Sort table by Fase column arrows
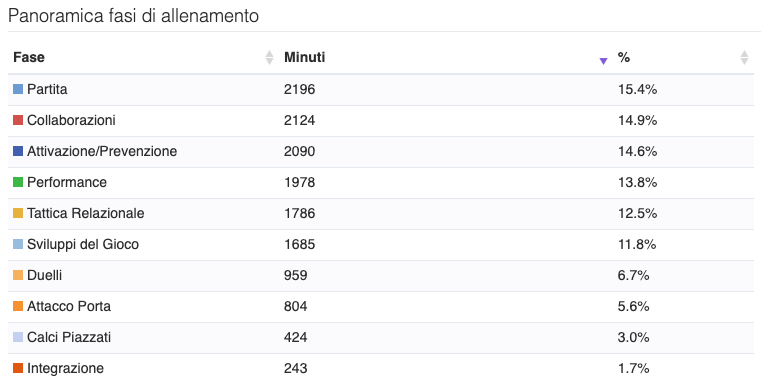This screenshot has width=761, height=383. (x=269, y=57)
